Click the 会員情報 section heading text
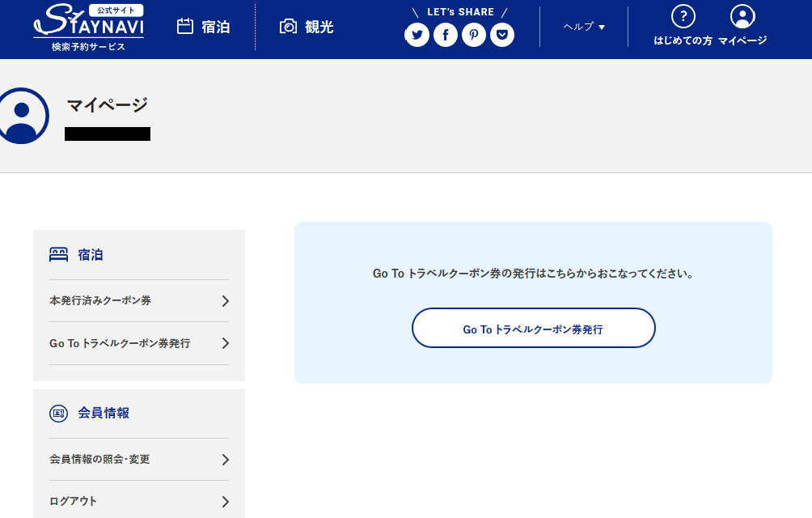The image size is (812, 518). point(104,413)
